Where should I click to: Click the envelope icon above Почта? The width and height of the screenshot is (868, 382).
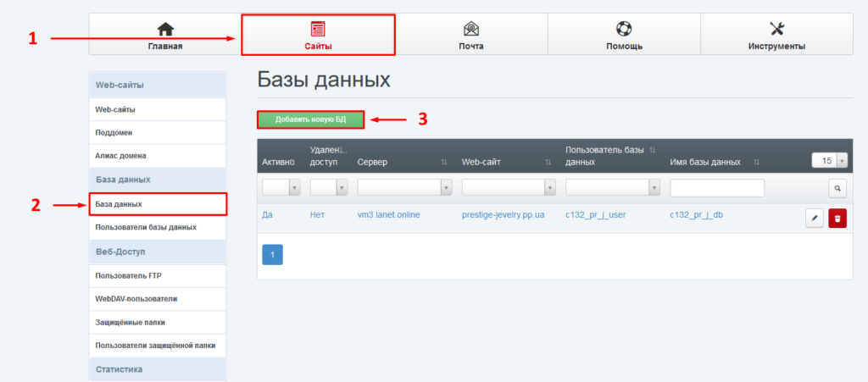click(470, 30)
